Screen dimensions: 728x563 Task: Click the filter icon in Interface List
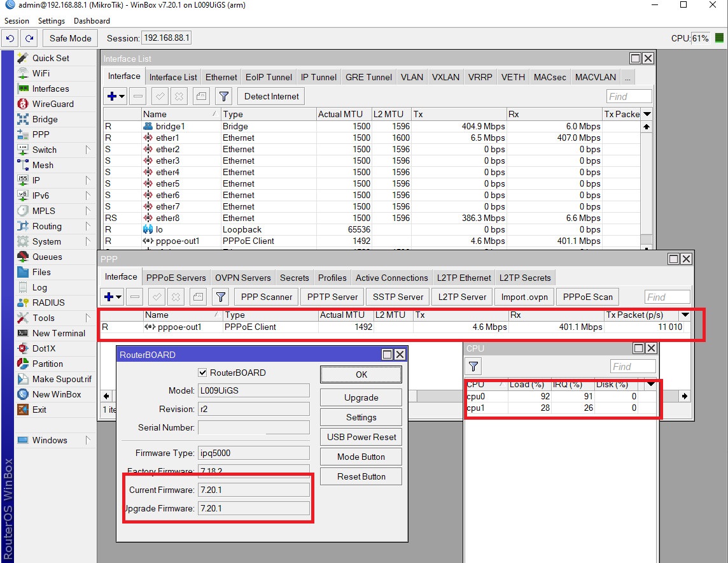223,97
